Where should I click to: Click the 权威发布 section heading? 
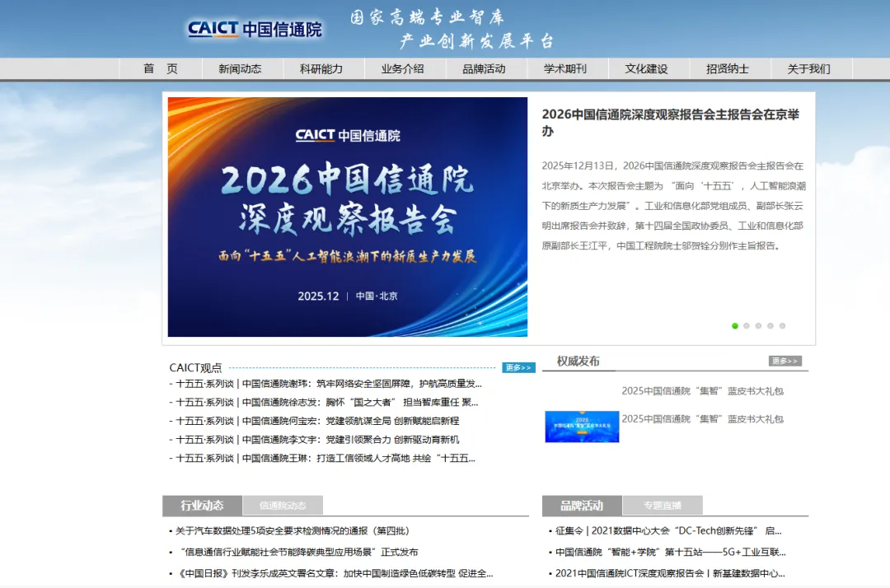click(578, 361)
